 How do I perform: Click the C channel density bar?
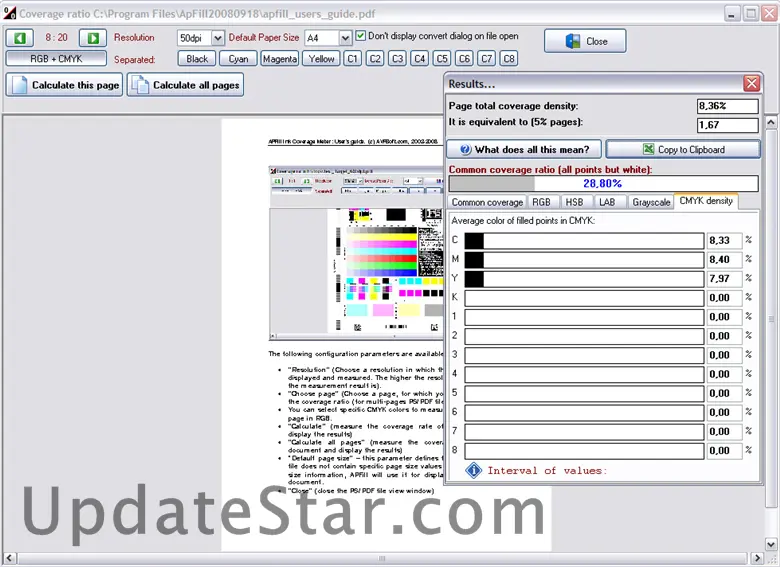(585, 241)
